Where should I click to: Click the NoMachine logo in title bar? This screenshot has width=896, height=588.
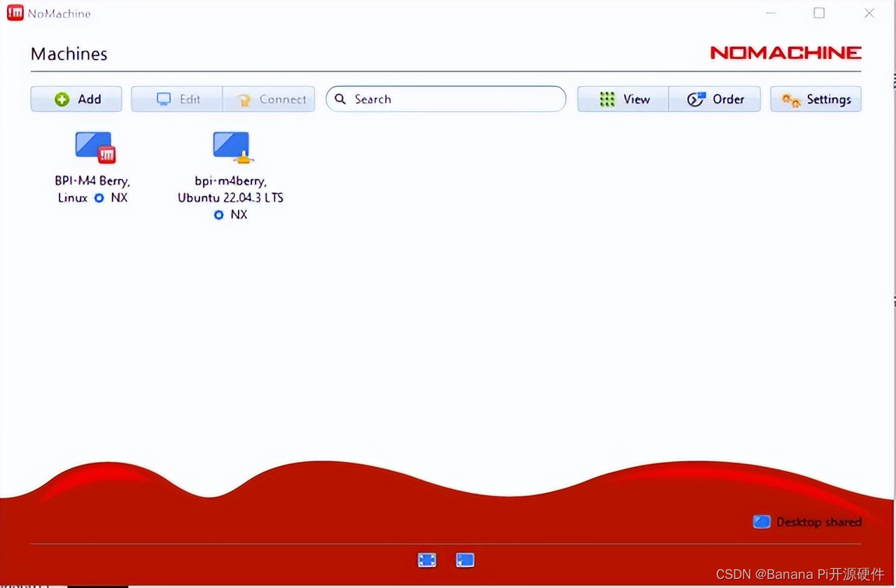[x=15, y=13]
